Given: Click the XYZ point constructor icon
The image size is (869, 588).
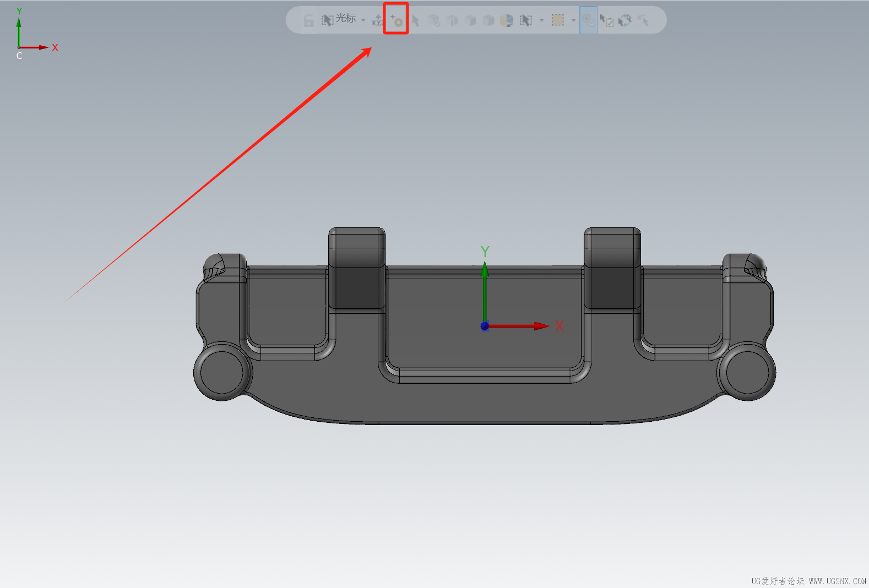Looking at the screenshot, I should click(x=377, y=20).
